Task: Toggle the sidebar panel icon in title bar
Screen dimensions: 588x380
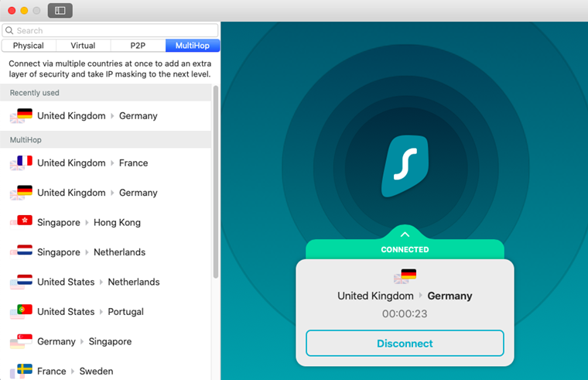Action: 60,11
